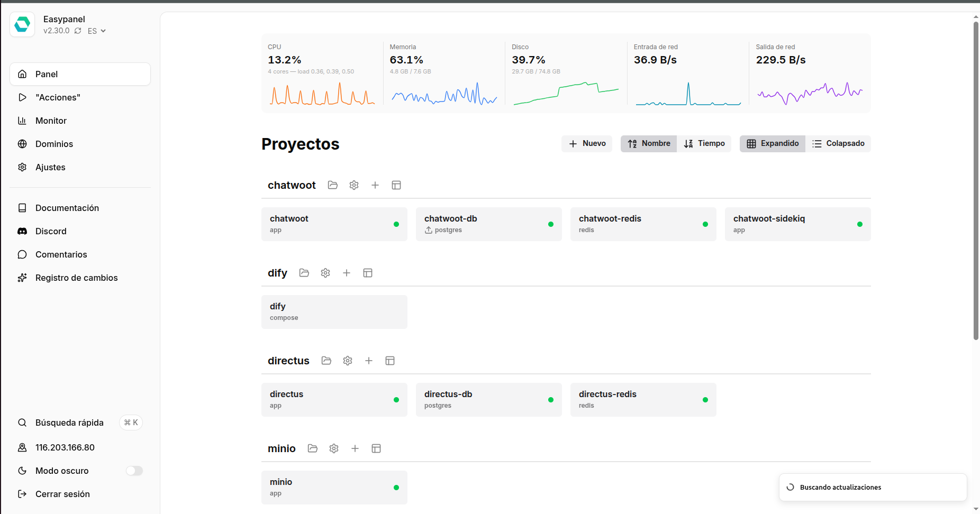Open the Monitor page
Viewport: 980px width, 514px height.
(80, 121)
